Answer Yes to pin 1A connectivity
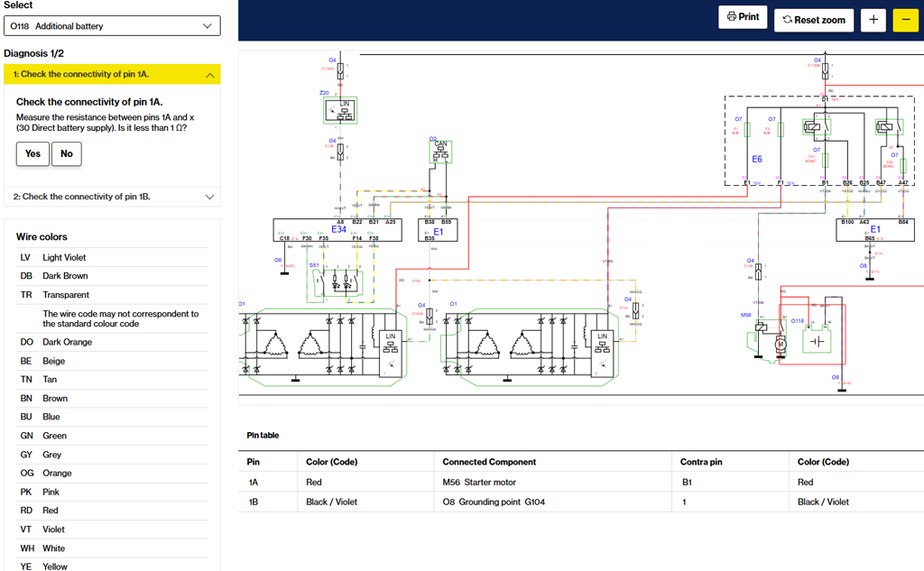 32,154
